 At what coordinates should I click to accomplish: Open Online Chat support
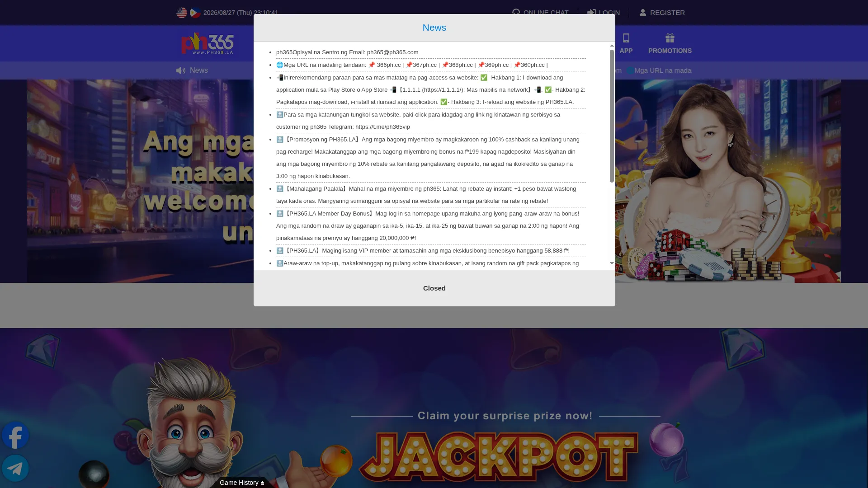click(540, 13)
